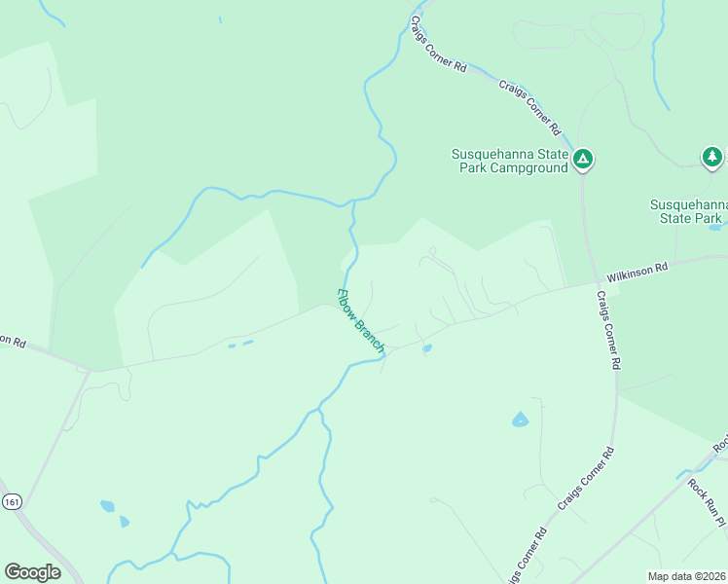The image size is (728, 584).
Task: Click the Susquehanna State Park Campground marker
Action: coord(583,160)
